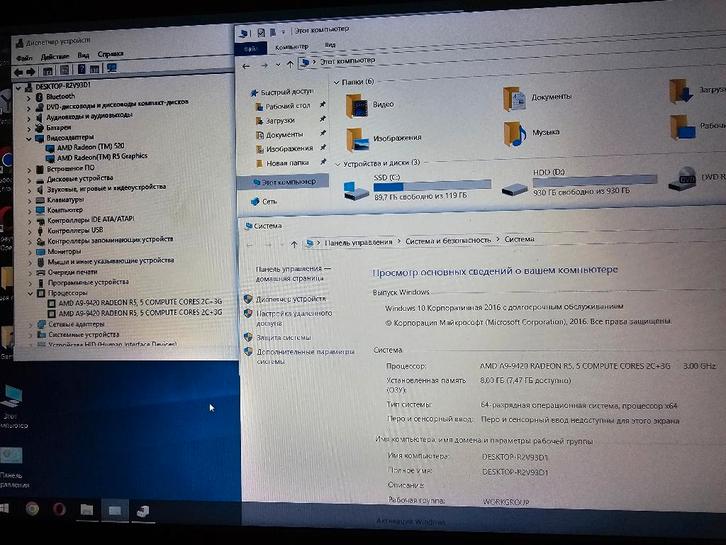Collapse Устройства и диски (3) group
Image resolution: width=726 pixels, height=545 pixels.
[338, 164]
